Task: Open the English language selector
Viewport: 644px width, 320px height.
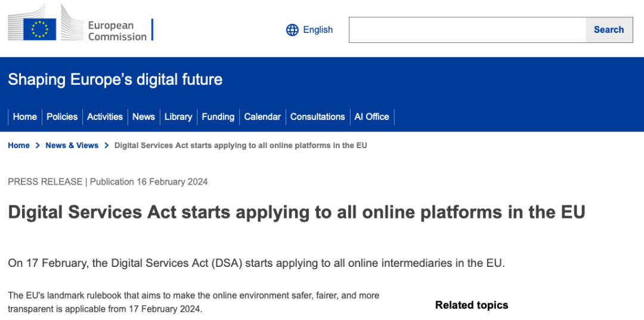Action: (317, 30)
